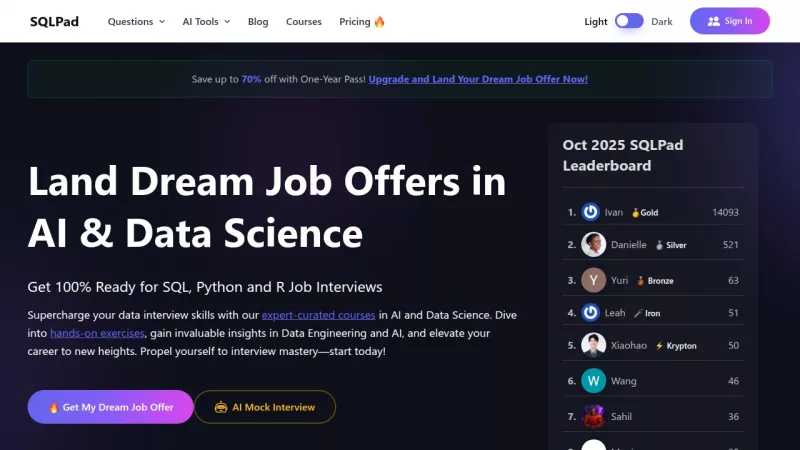
Task: Toggle the Light/Dark theme switch
Action: (x=629, y=21)
